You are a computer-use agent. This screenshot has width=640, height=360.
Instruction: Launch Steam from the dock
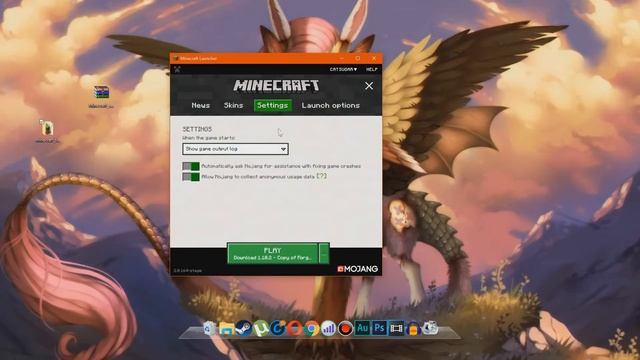point(243,328)
